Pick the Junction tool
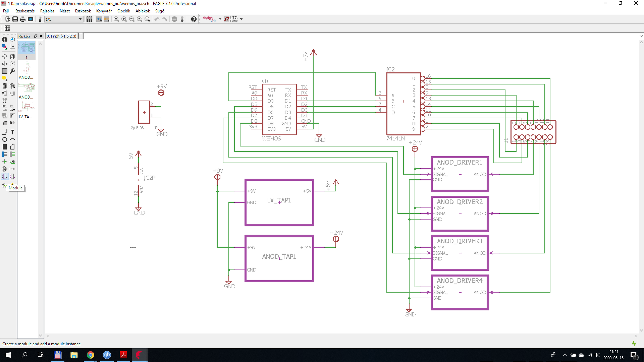The height and width of the screenshot is (362, 644). pos(5,162)
